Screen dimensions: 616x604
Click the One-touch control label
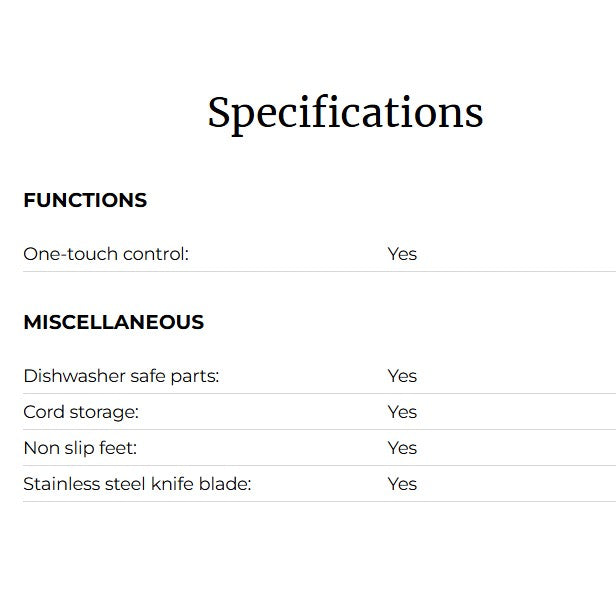pyautogui.click(x=106, y=254)
